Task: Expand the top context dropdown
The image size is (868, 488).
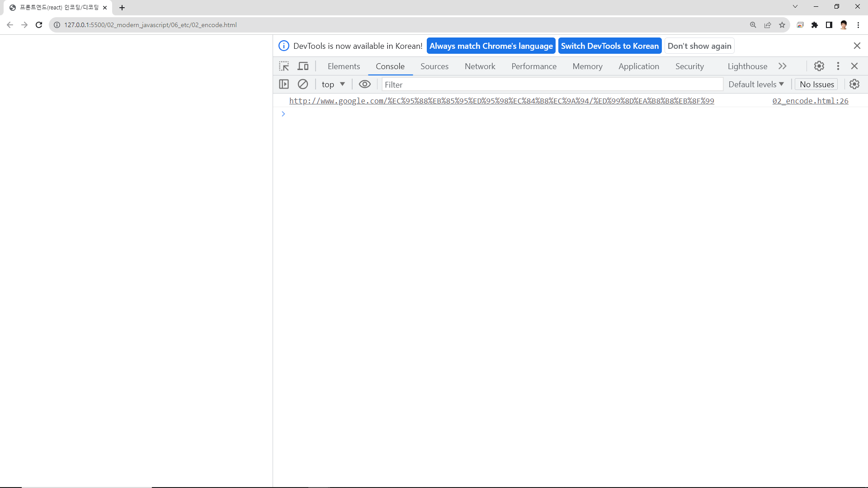Action: tap(333, 84)
